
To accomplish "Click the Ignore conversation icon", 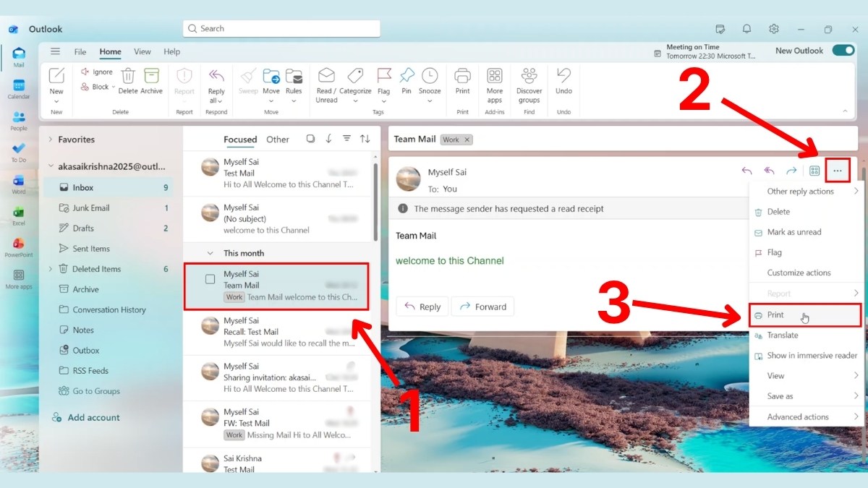I will pos(85,72).
